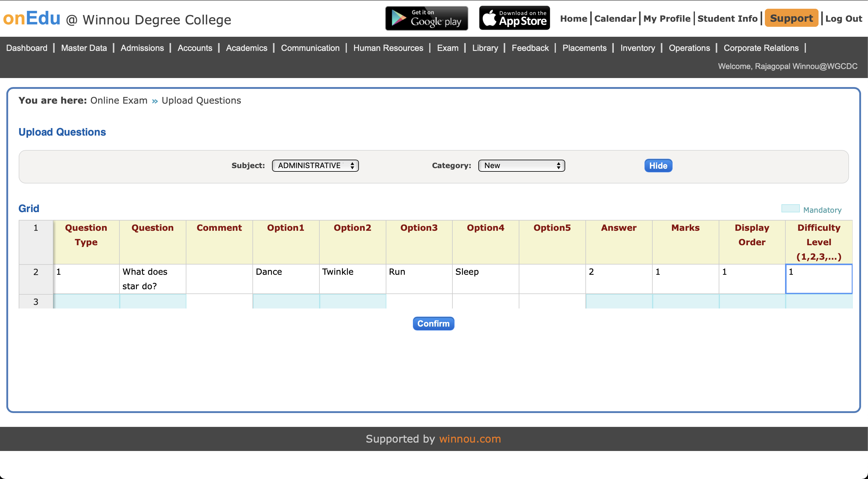
Task: Open the Exam menu
Action: (448, 48)
